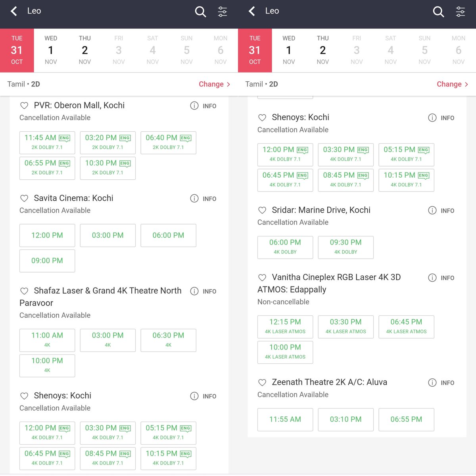Book the 10:30 PM PVR Oberon Mall show
Image resolution: width=476 pixels, height=476 pixels.
tap(108, 168)
